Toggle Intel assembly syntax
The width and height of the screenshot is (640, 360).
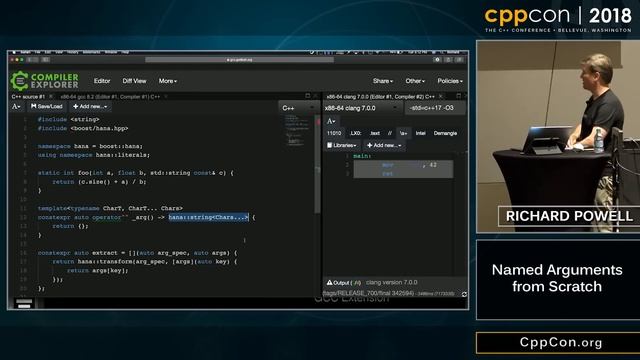click(420, 133)
